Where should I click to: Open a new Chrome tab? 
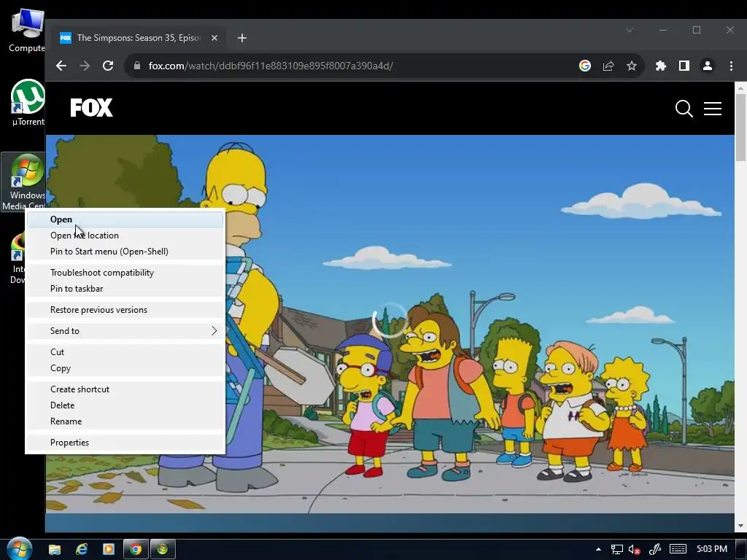click(242, 38)
